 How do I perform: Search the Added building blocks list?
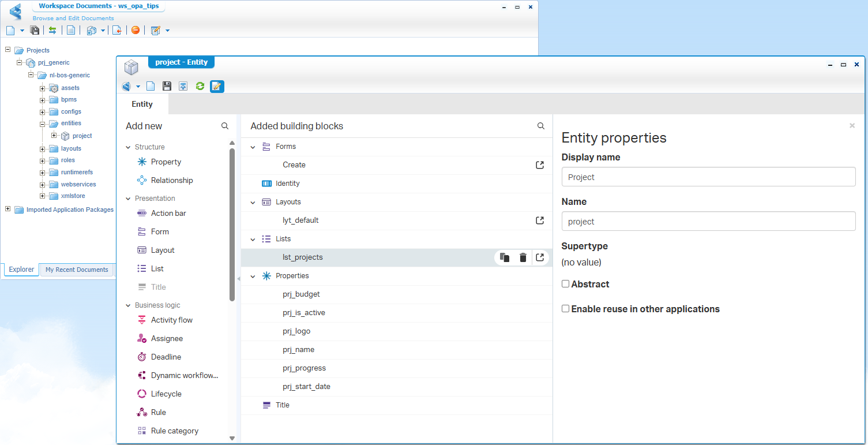click(540, 126)
